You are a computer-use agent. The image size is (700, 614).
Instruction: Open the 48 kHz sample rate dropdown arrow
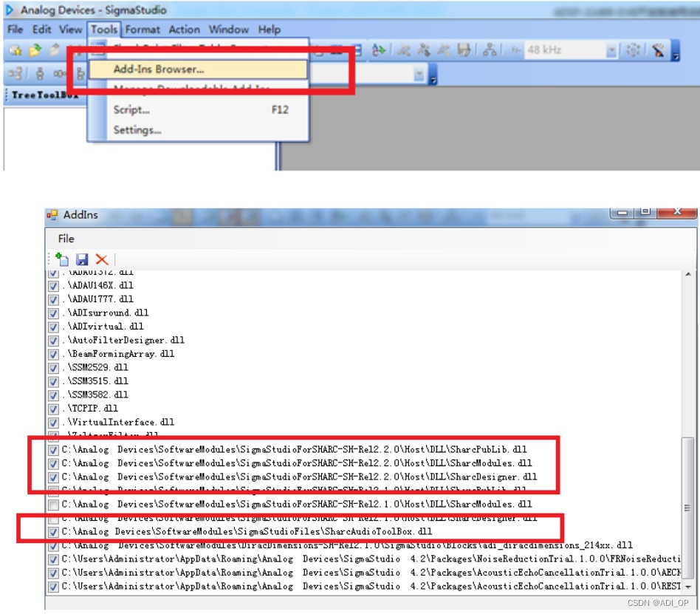(x=611, y=50)
